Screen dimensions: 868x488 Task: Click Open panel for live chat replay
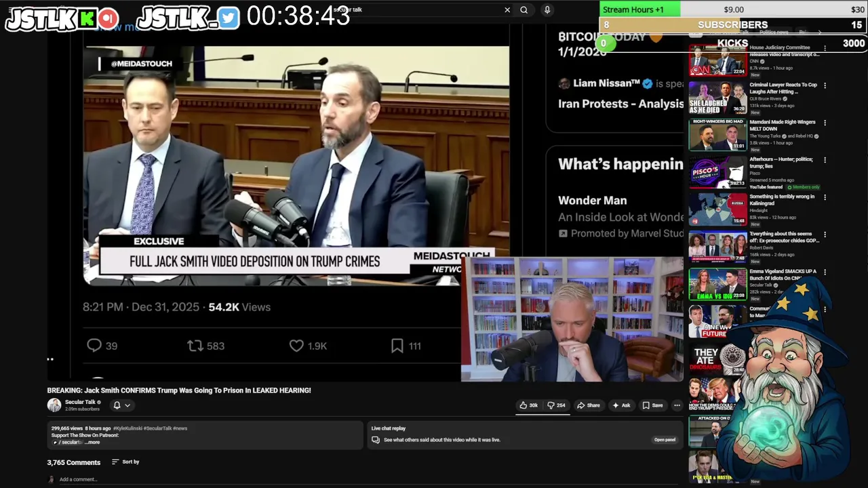pos(665,440)
